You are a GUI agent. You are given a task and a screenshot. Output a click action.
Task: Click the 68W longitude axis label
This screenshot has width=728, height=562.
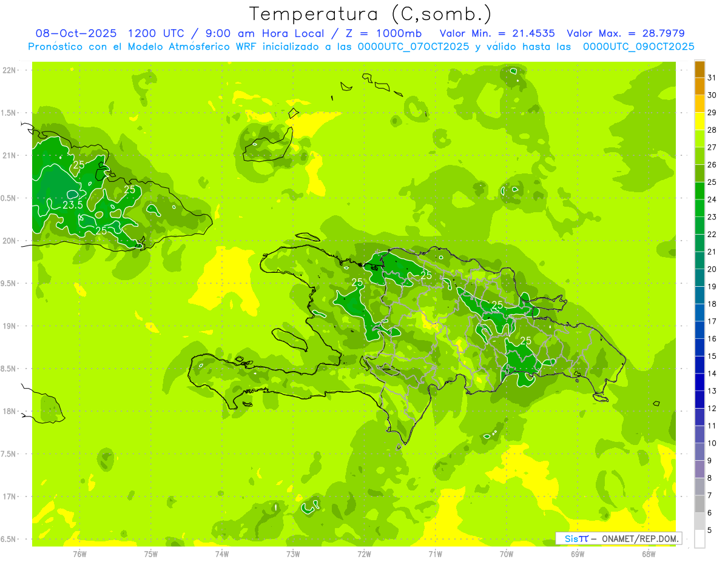pos(648,554)
